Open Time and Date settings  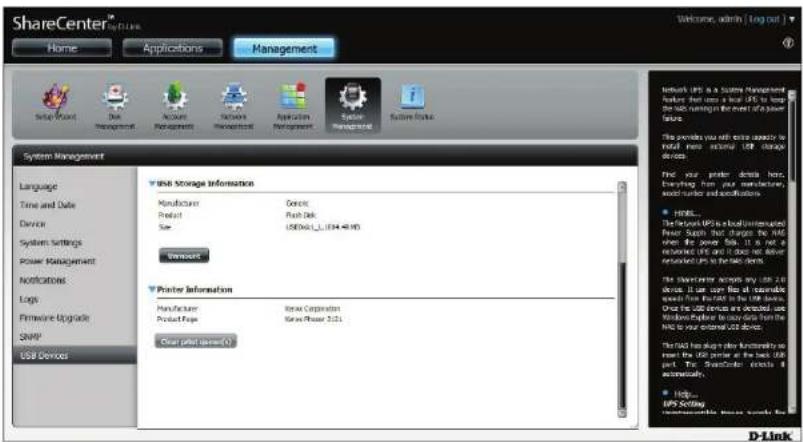[48, 205]
